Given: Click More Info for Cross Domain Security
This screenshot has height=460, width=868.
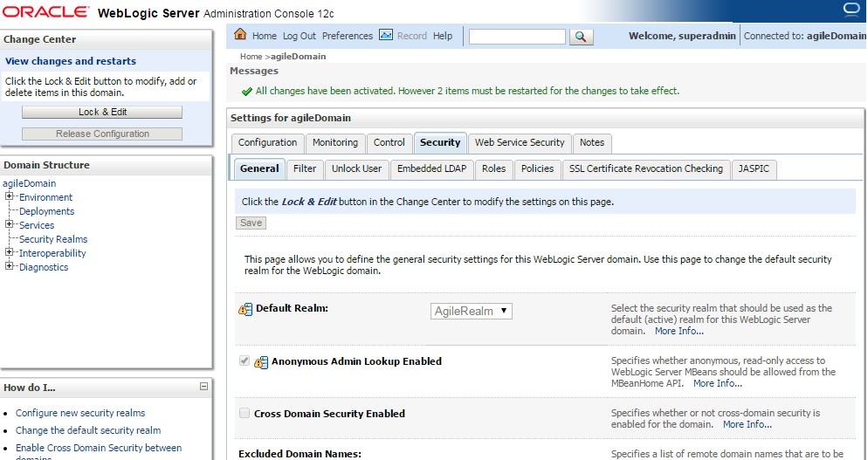Looking at the screenshot, I should click(747, 424).
